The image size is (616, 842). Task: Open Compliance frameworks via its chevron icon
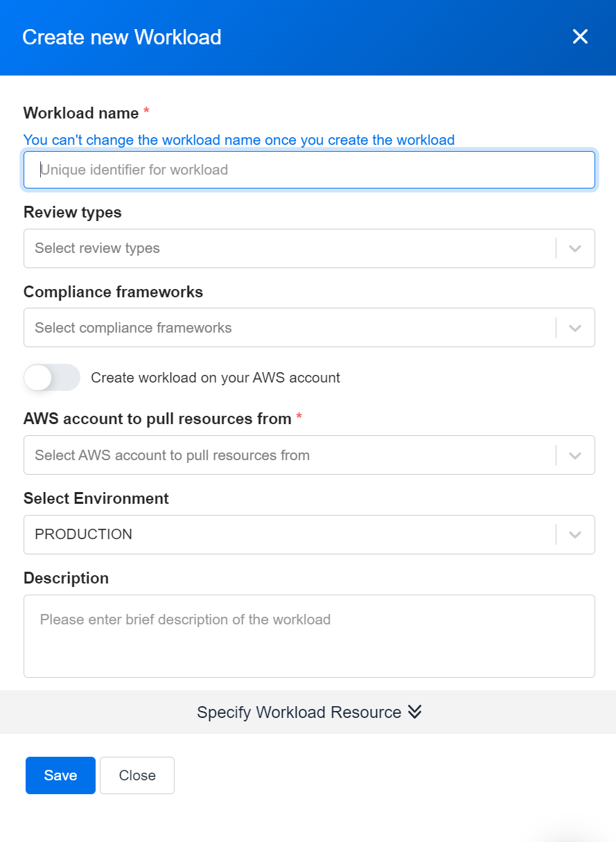coord(575,327)
